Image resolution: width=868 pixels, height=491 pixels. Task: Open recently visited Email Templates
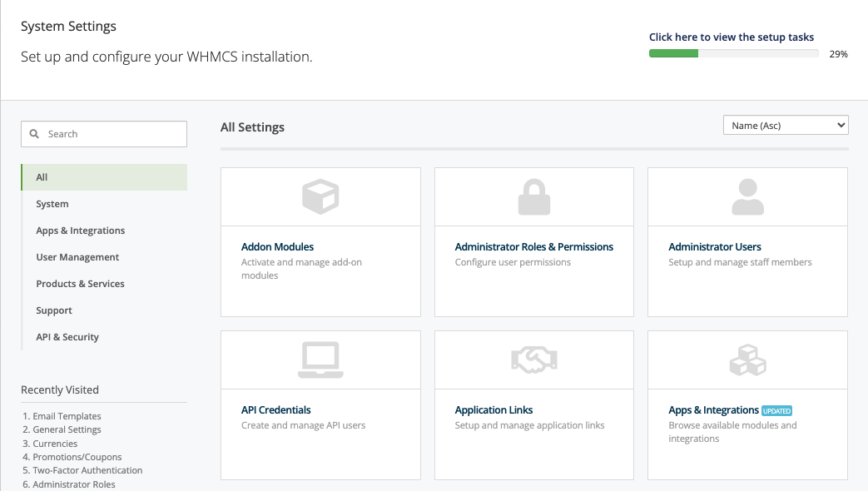point(67,416)
